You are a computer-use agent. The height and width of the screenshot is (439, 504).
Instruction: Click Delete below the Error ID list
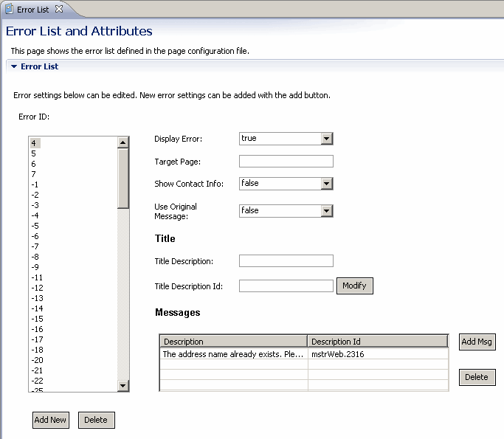point(96,420)
